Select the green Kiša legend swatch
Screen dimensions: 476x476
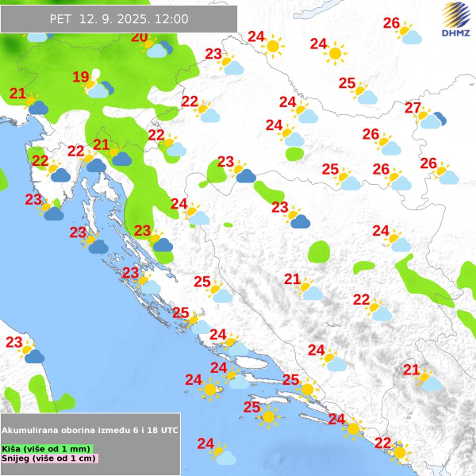click(47, 449)
